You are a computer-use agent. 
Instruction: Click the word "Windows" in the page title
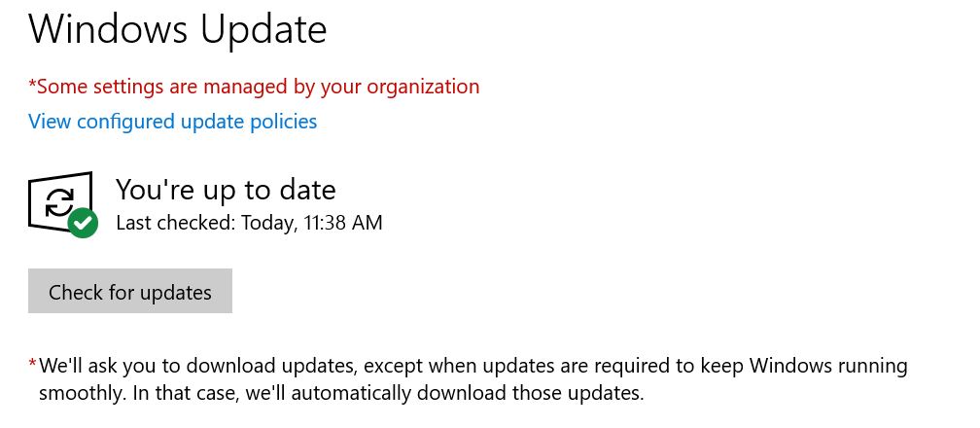108,29
